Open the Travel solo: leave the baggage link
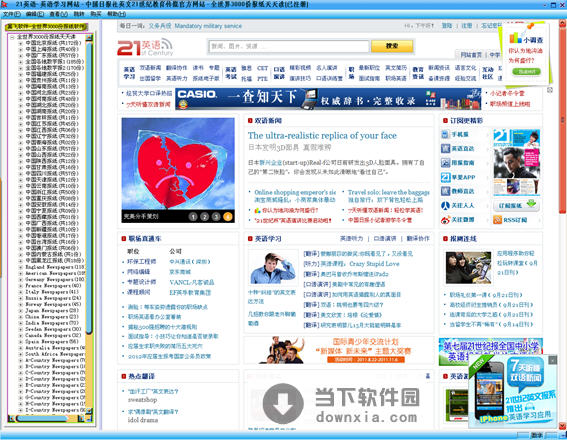567x440 pixels. click(x=389, y=192)
